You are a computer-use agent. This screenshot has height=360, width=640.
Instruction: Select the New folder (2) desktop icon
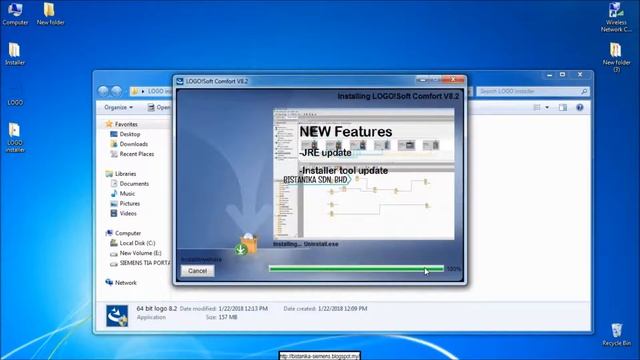click(616, 57)
